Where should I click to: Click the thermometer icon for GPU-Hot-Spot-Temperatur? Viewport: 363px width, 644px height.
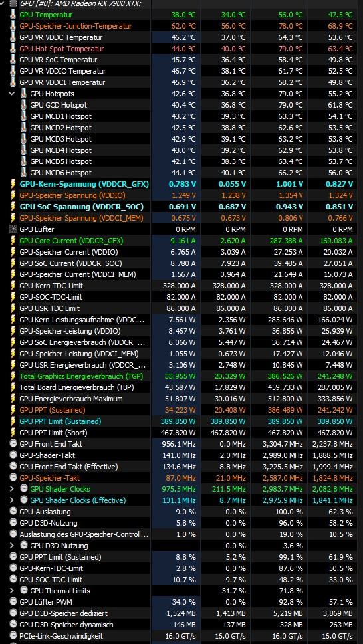(13, 49)
